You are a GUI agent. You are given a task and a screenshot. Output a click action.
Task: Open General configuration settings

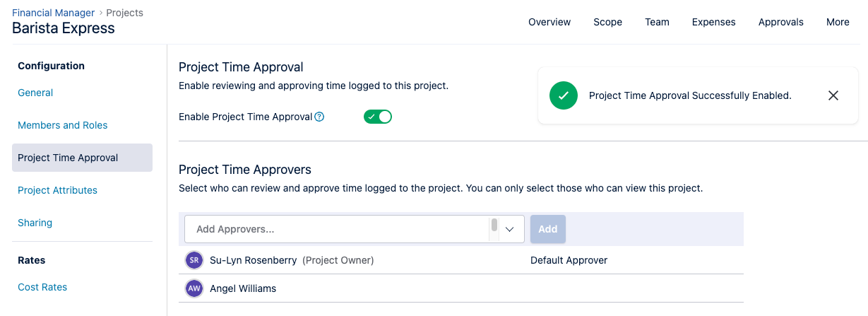coord(35,93)
